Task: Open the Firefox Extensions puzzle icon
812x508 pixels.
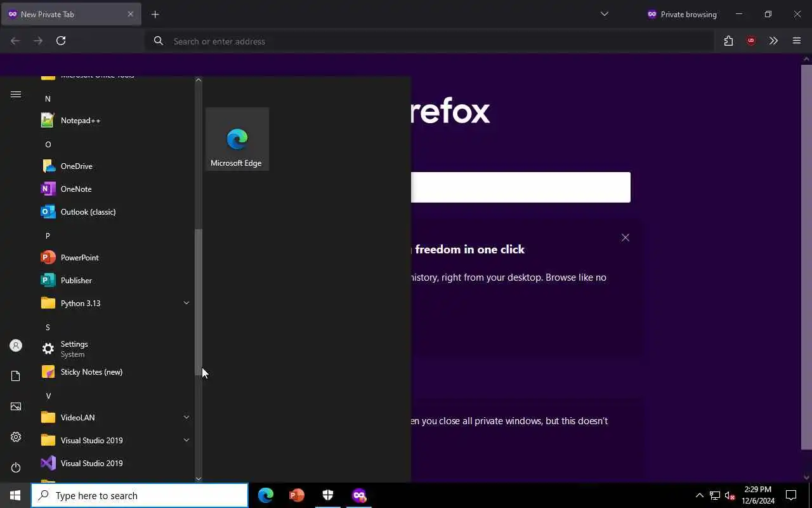Action: coord(728,41)
